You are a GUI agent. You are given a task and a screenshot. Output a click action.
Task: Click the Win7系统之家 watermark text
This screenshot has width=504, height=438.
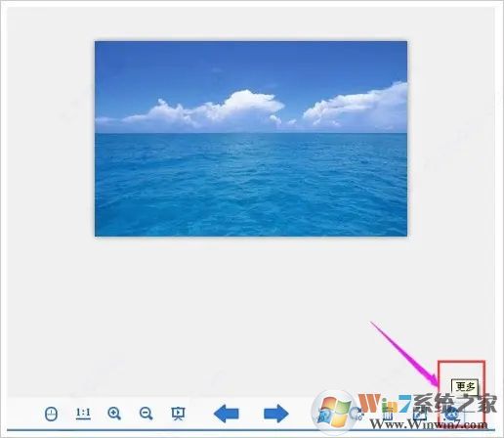click(x=427, y=403)
